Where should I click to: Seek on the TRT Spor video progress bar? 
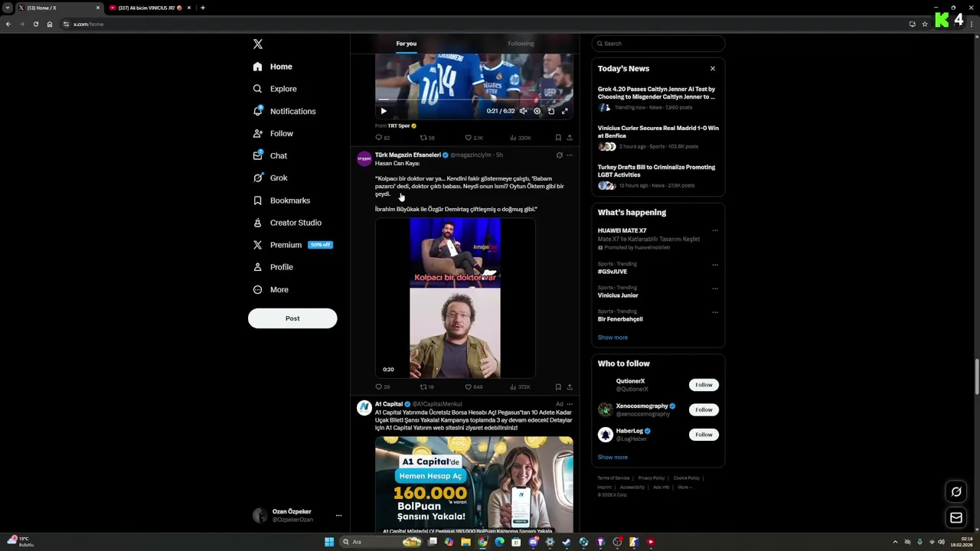coord(474,99)
